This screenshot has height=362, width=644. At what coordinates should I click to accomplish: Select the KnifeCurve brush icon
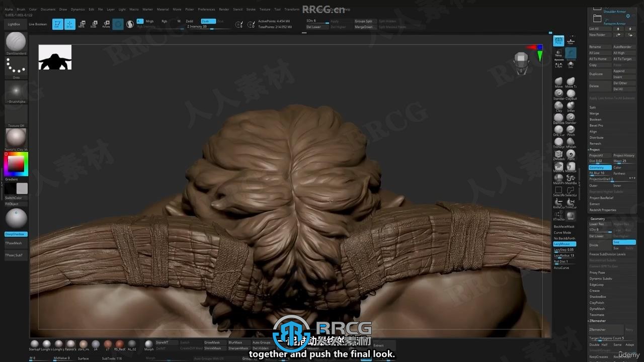[x=558, y=203]
